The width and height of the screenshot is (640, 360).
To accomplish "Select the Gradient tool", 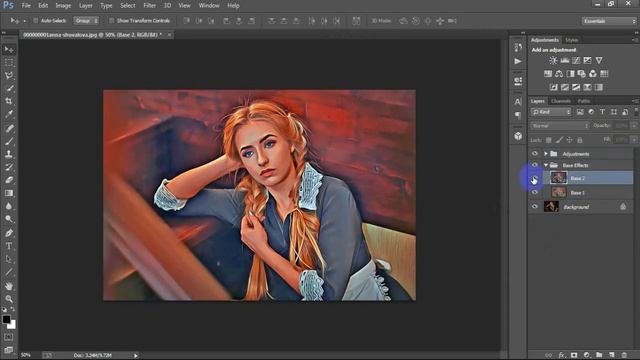I will coord(9,193).
